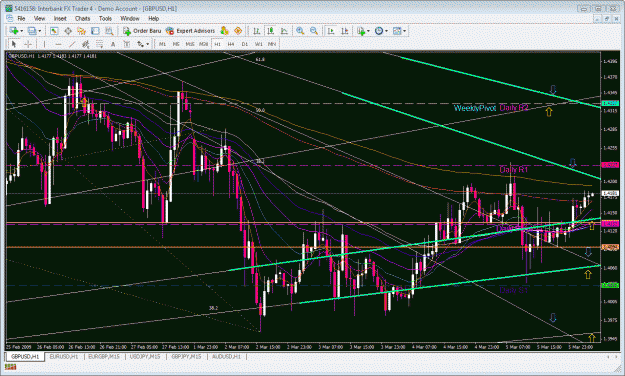The image size is (625, 376).
Task: Open the Charts menu
Action: 83,18
